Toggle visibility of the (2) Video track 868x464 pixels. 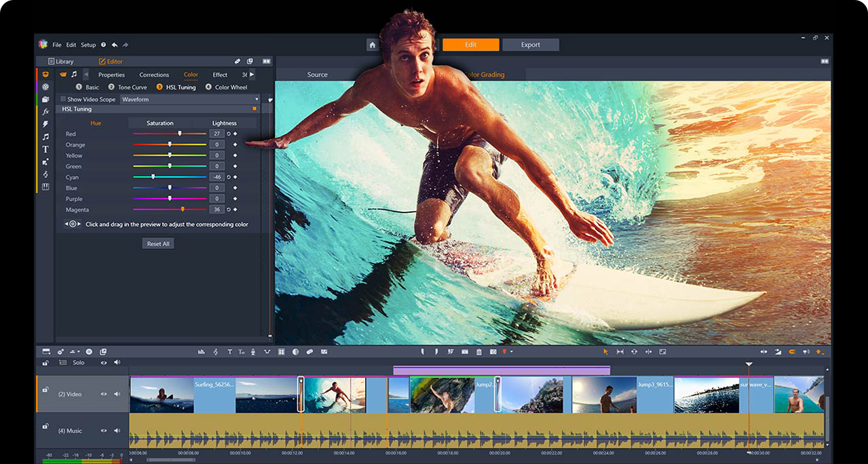(x=104, y=394)
